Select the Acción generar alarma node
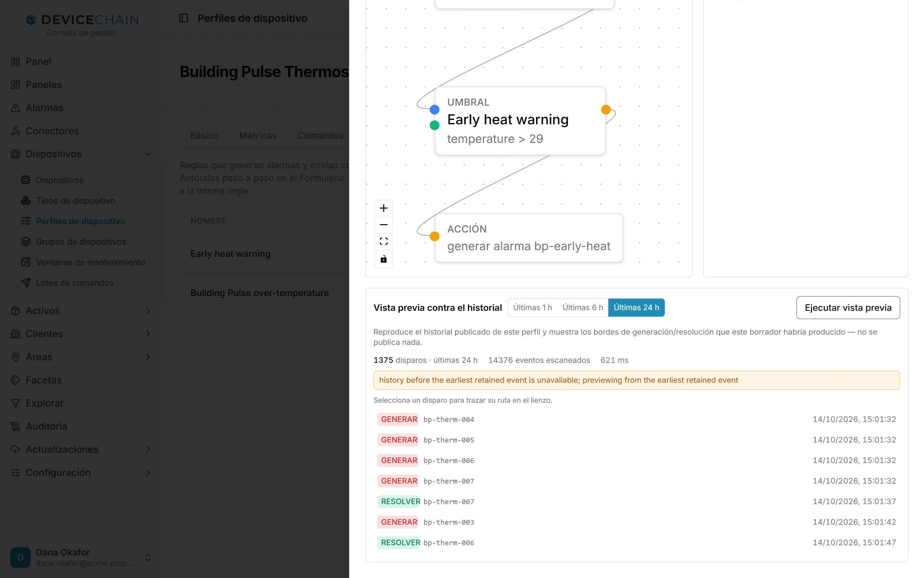Image resolution: width=924 pixels, height=578 pixels. [x=528, y=238]
